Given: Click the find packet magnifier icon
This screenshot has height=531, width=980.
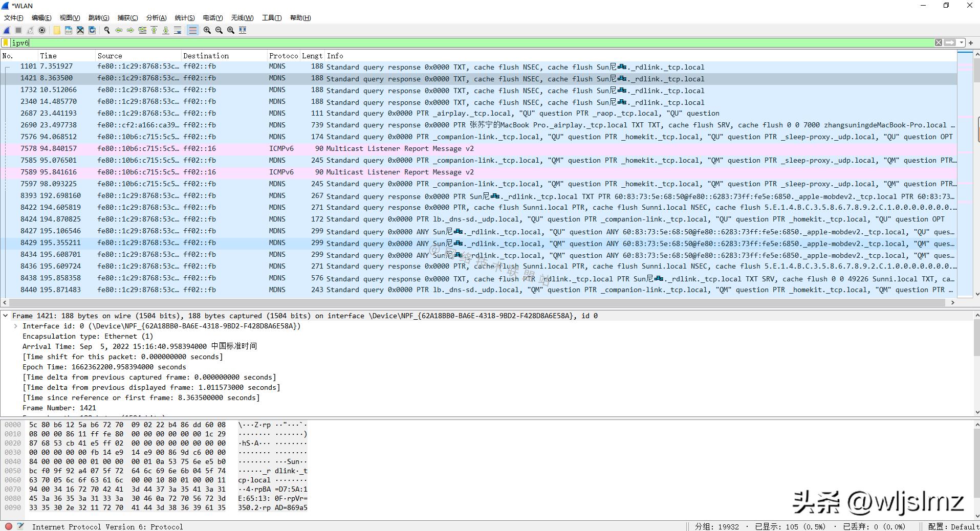Looking at the screenshot, I should point(107,30).
